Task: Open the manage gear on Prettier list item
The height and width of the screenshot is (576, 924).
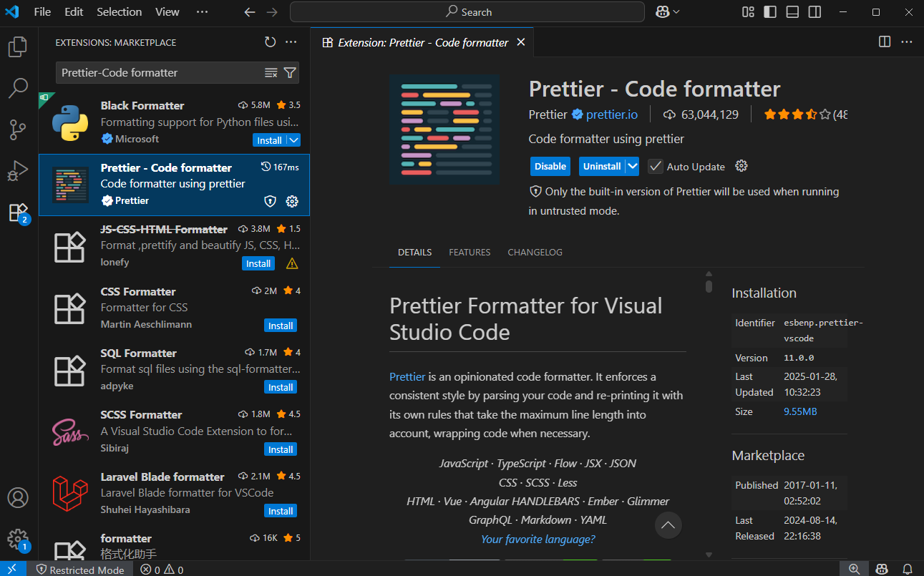Action: [x=292, y=201]
